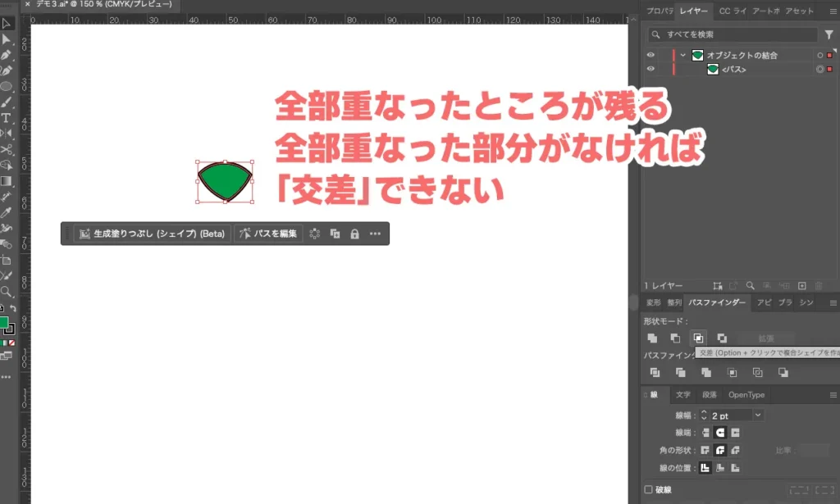This screenshot has width=840, height=504.
Task: Apply the Minus Front shape mode
Action: pyautogui.click(x=676, y=338)
